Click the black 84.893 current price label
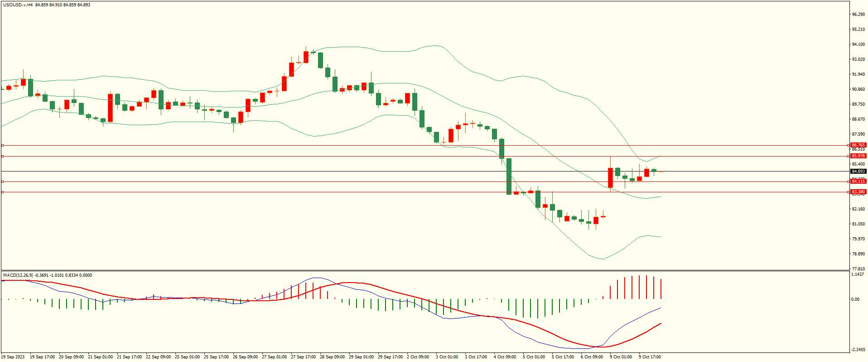Image resolution: width=868 pixels, height=362 pixels. coord(858,171)
